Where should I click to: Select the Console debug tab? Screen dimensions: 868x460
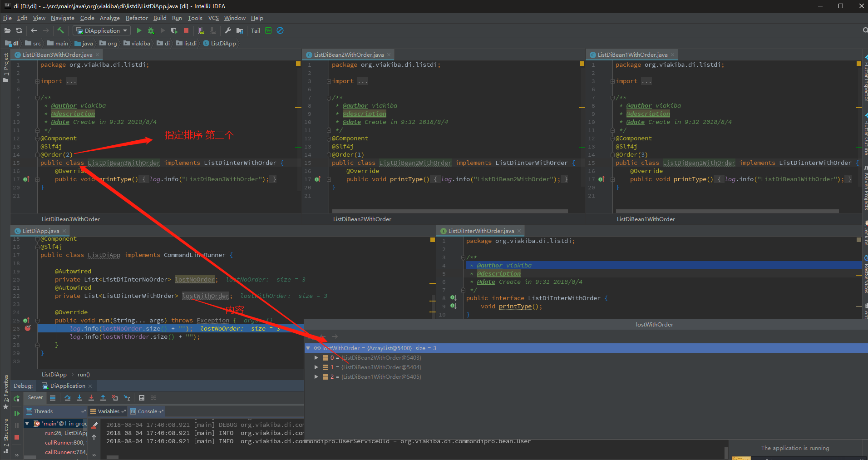pos(147,411)
